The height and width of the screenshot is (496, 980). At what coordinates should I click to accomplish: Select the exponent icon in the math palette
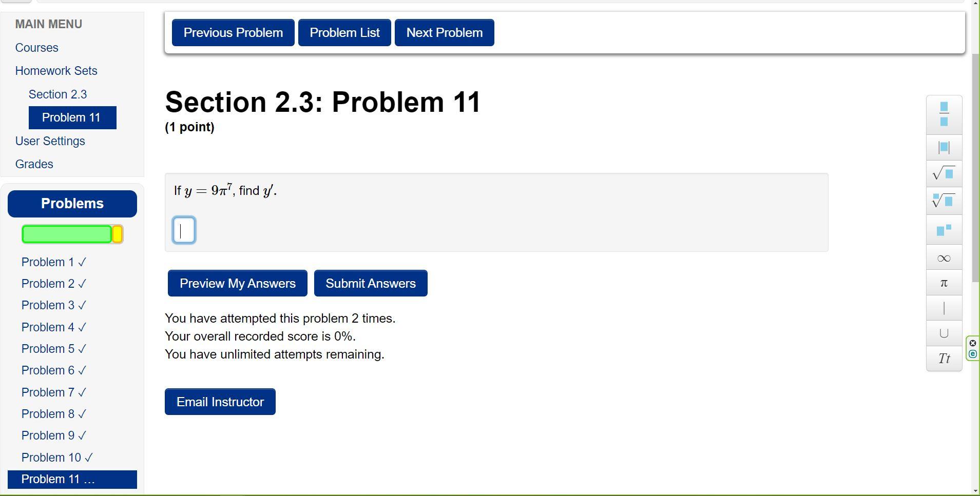coord(944,230)
